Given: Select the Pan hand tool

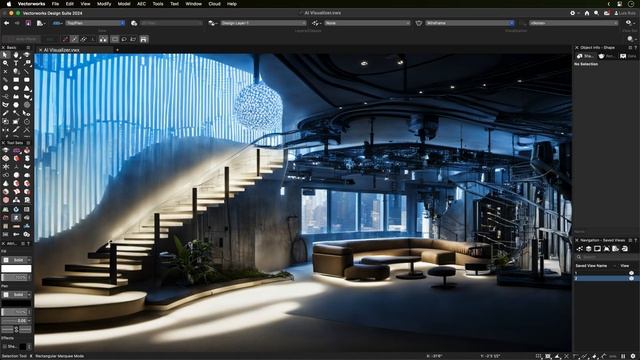Looking at the screenshot, I should (x=16, y=55).
